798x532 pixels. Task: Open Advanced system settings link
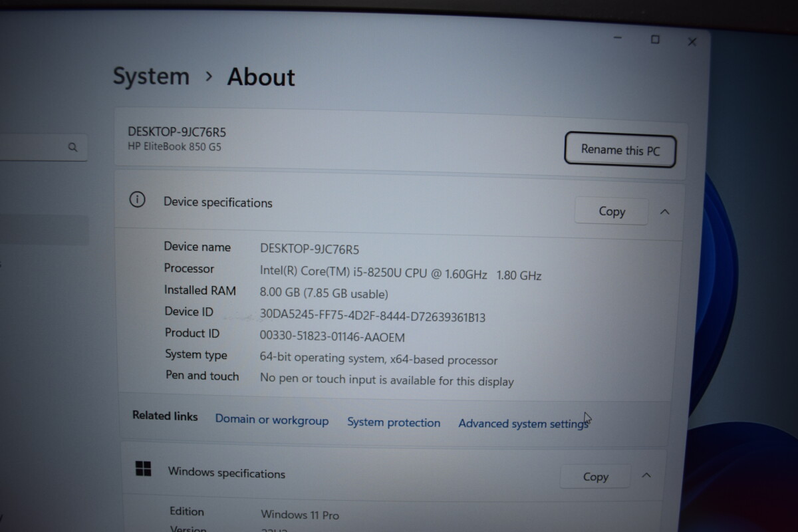click(523, 424)
